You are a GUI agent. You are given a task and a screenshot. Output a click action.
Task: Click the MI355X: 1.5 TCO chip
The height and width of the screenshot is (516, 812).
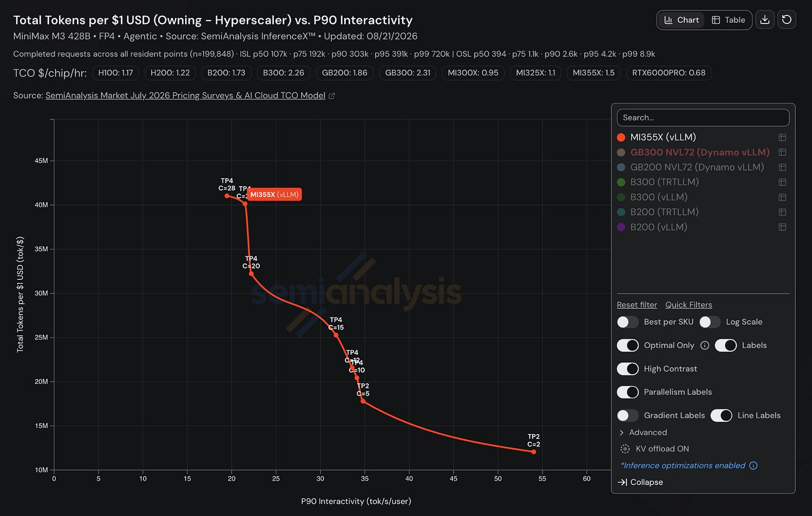[593, 73]
